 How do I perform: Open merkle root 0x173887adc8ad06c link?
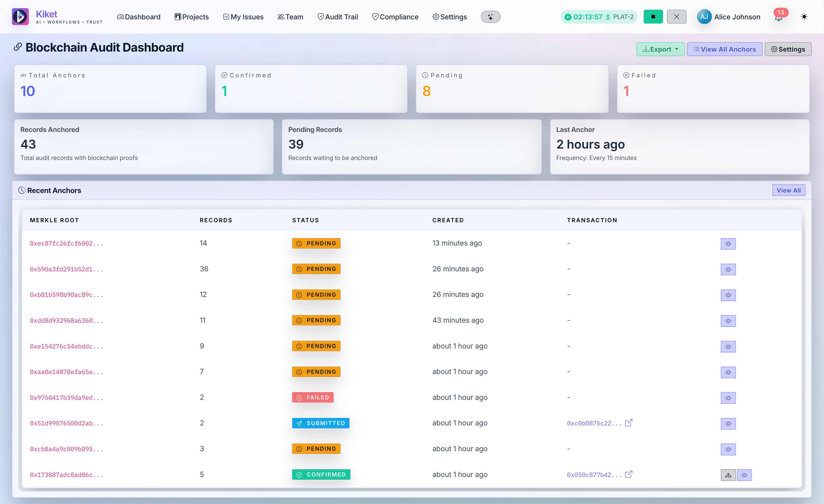click(66, 475)
